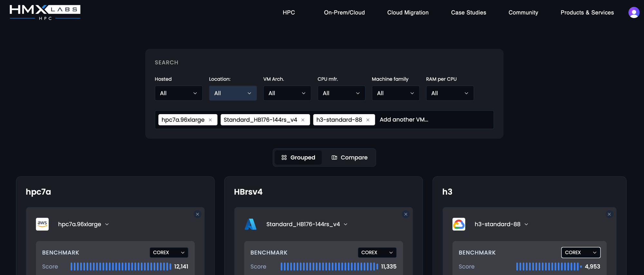The height and width of the screenshot is (275, 644).
Task: Switch to Grouped view
Action: point(298,158)
